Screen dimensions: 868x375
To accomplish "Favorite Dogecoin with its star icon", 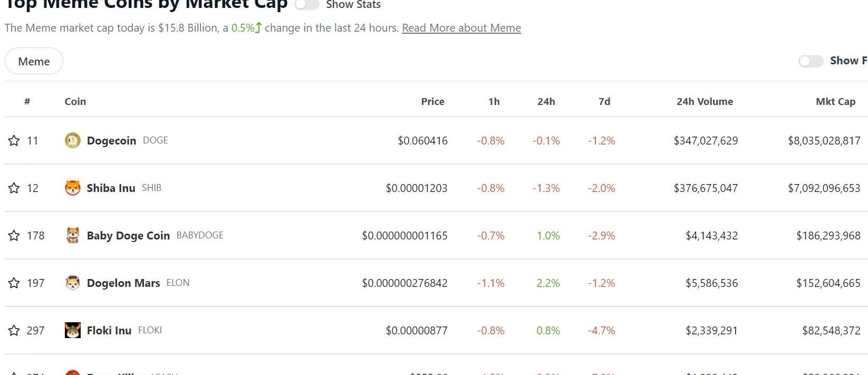I will point(14,140).
